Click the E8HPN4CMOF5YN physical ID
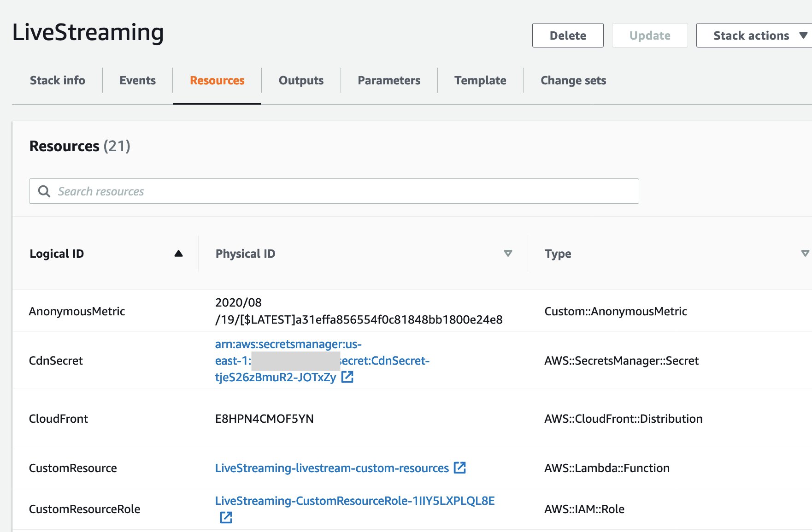812x532 pixels. pyautogui.click(x=265, y=419)
